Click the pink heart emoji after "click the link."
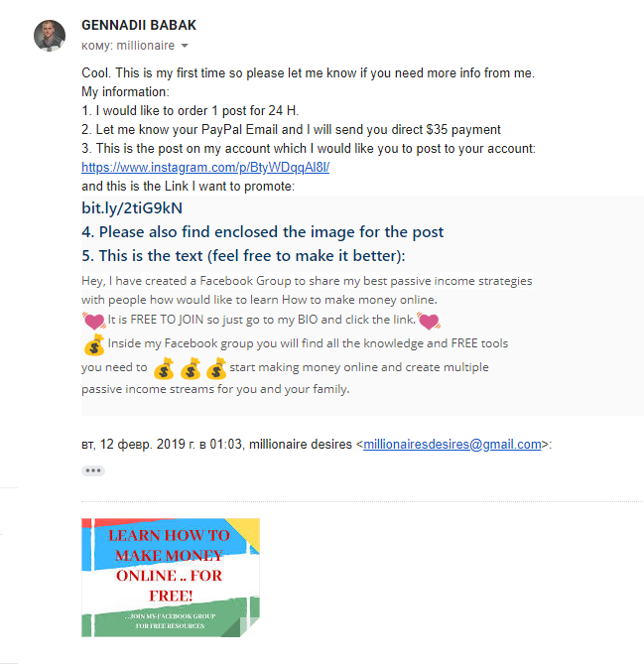The width and height of the screenshot is (644, 664). 429,321
